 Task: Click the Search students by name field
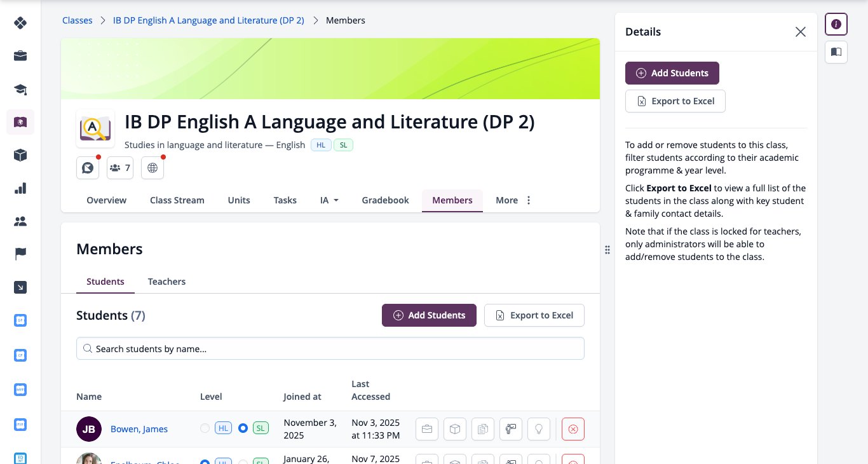tap(330, 348)
